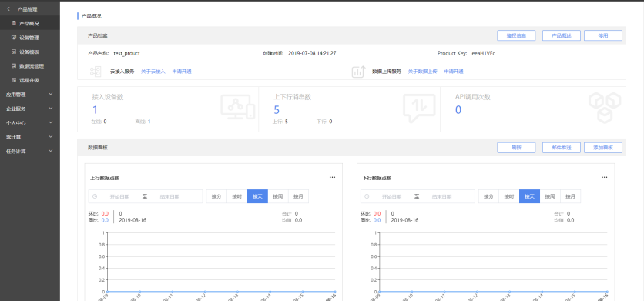Click the 数据上传服务 chart upload icon
The image size is (644, 301).
pyautogui.click(x=358, y=72)
